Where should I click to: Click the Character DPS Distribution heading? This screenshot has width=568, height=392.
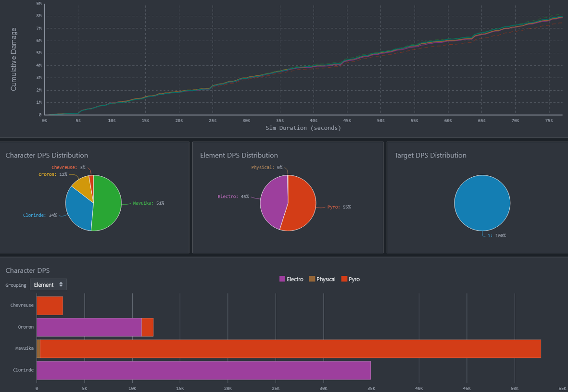click(47, 155)
